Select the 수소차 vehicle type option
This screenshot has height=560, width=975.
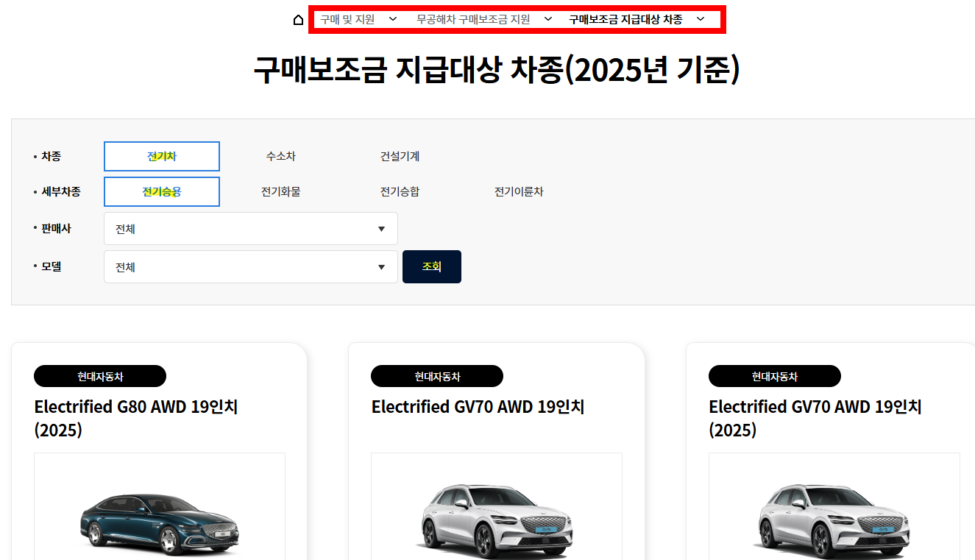click(x=281, y=156)
